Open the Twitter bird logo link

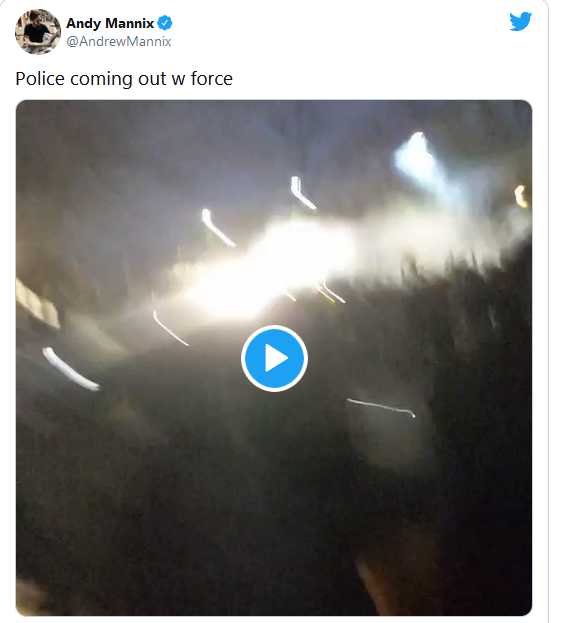tap(520, 21)
